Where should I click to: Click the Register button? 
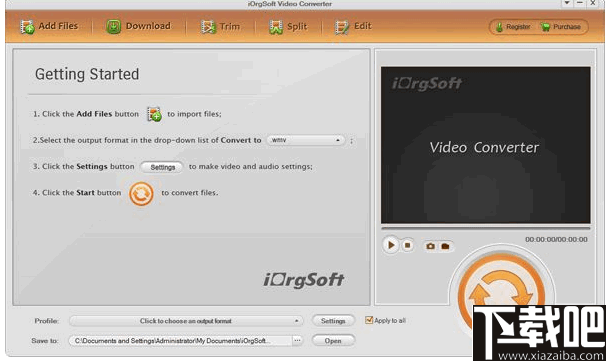(513, 27)
